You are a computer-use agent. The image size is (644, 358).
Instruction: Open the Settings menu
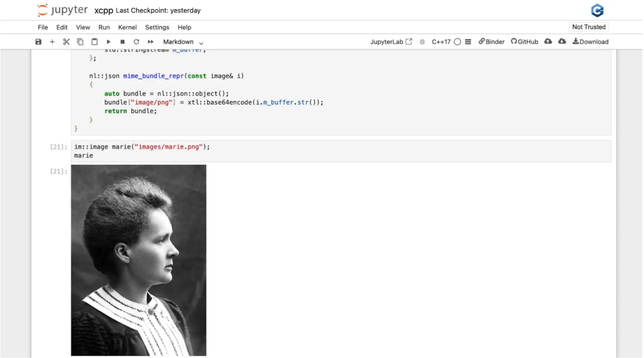(x=157, y=27)
